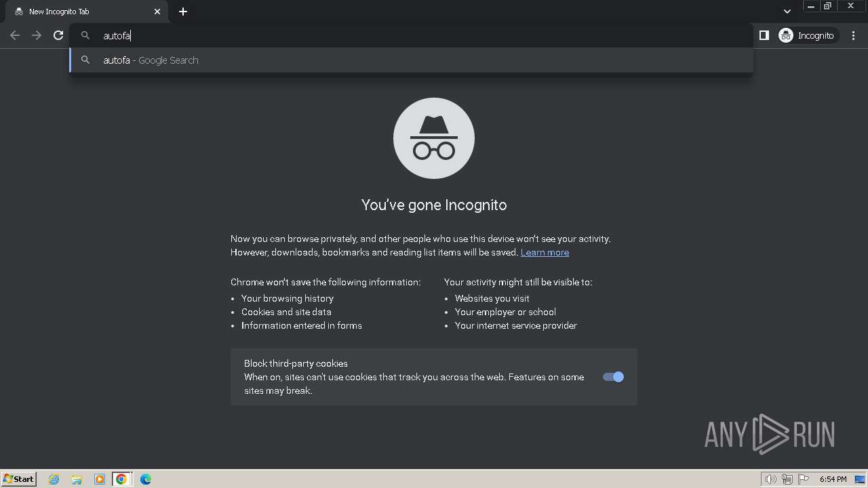The height and width of the screenshot is (488, 868).
Task: Open the volume speaker tray icon
Action: tap(770, 479)
